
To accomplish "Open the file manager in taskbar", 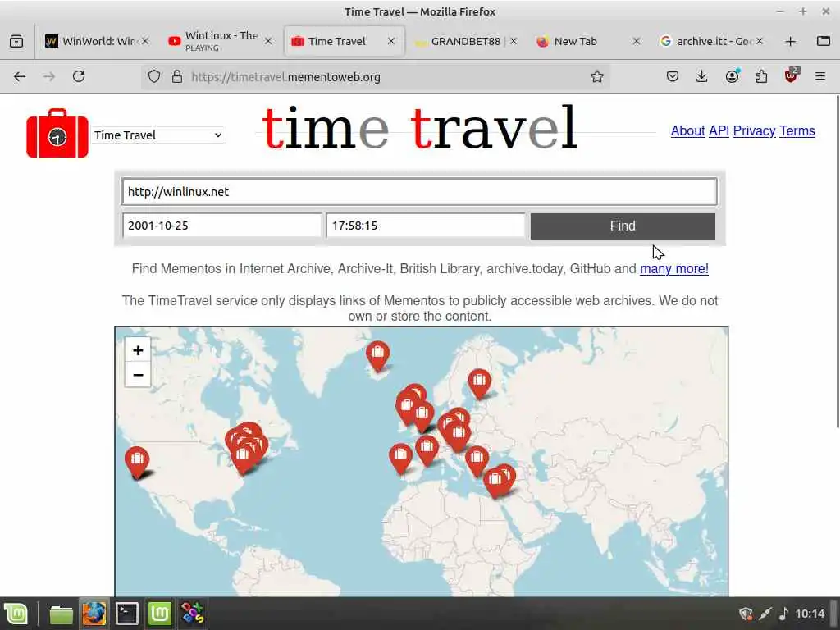I will click(61, 614).
